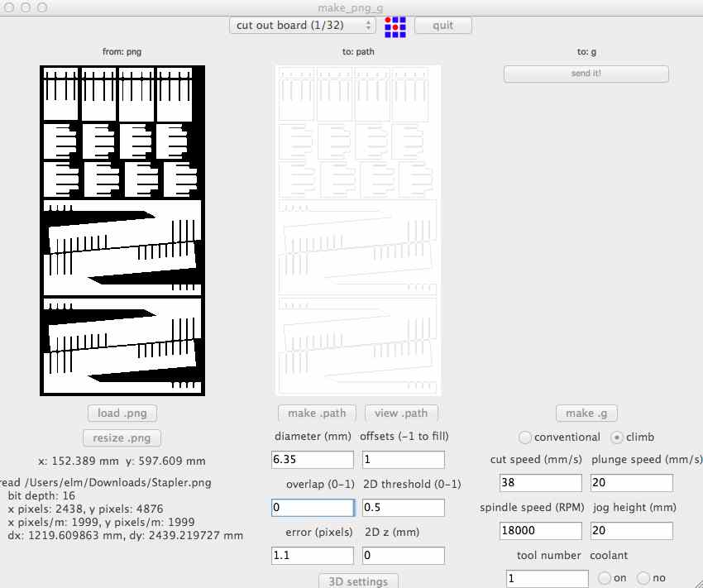Click the 'make .path' button
703x588 pixels.
(317, 414)
